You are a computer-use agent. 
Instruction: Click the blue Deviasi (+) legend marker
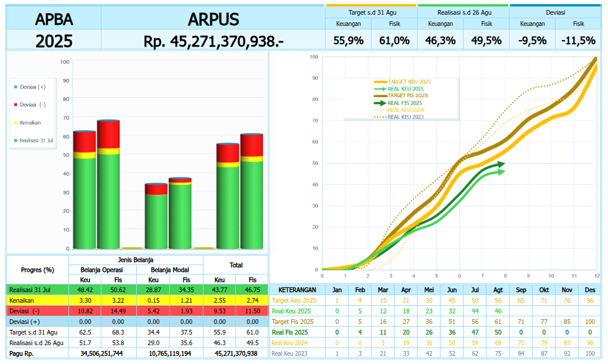pos(15,87)
